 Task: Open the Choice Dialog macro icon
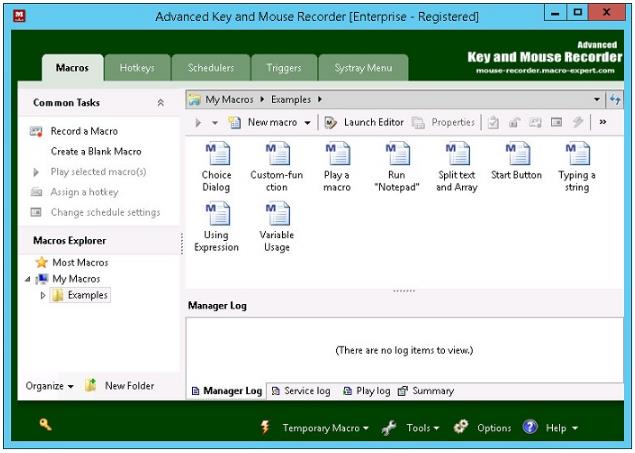pyautogui.click(x=216, y=154)
